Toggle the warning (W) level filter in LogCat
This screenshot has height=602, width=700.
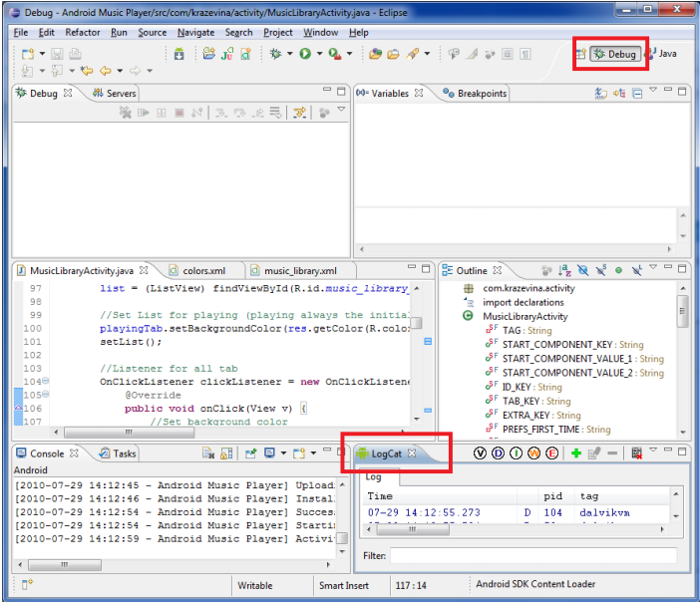(x=533, y=453)
